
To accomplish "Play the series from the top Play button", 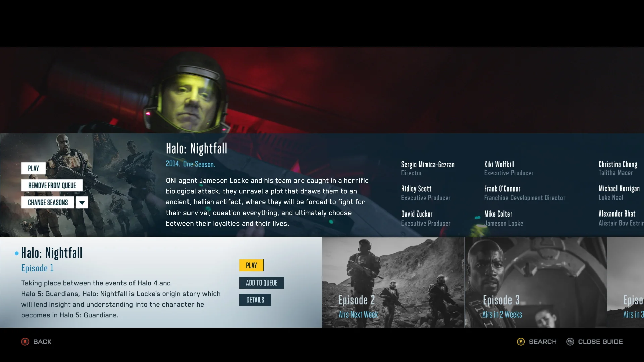I will coord(33,168).
